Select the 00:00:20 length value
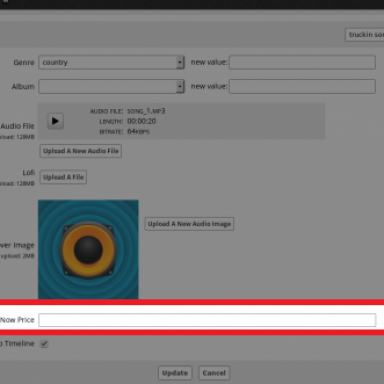Screen dimensions: 384x384 pyautogui.click(x=142, y=121)
